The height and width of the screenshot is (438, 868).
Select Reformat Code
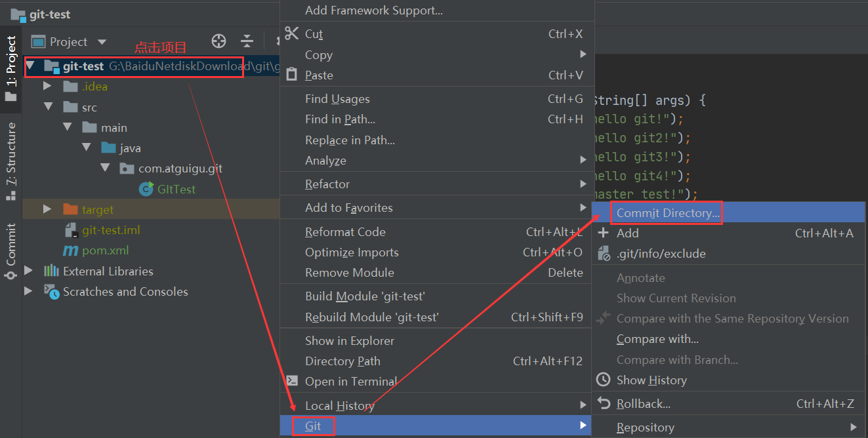coord(437,232)
